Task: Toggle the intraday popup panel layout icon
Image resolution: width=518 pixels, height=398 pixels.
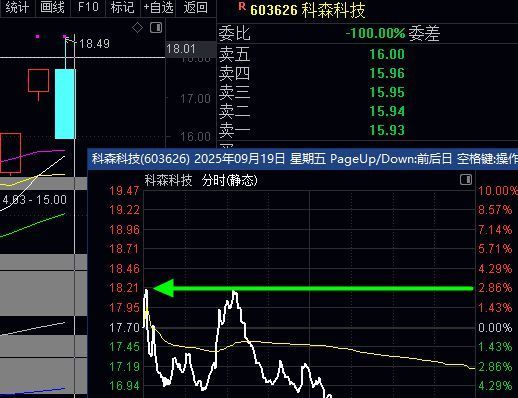Action: point(466,180)
